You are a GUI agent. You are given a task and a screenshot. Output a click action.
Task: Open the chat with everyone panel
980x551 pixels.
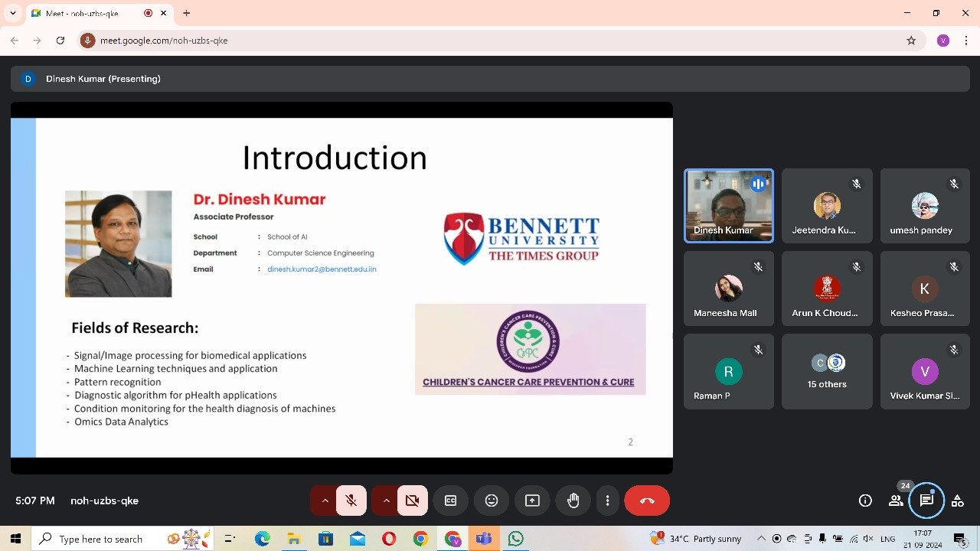pyautogui.click(x=926, y=500)
